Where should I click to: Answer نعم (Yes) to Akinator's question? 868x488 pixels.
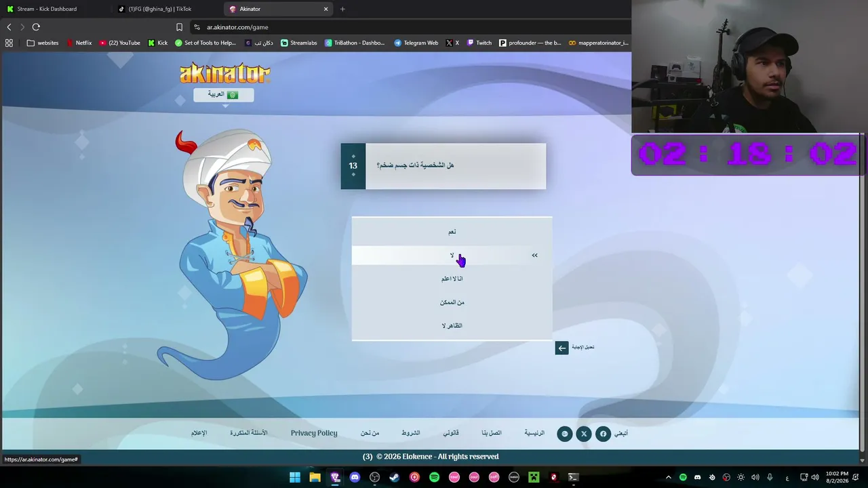(x=452, y=232)
